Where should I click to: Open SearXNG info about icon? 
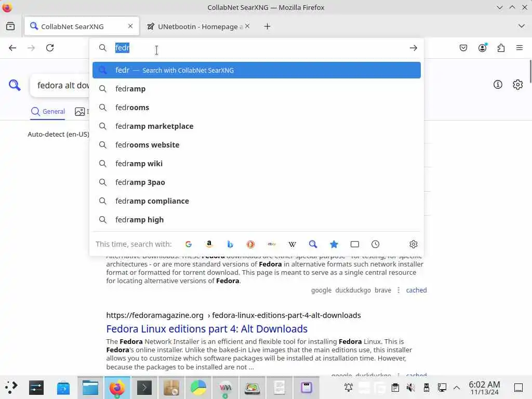click(498, 85)
